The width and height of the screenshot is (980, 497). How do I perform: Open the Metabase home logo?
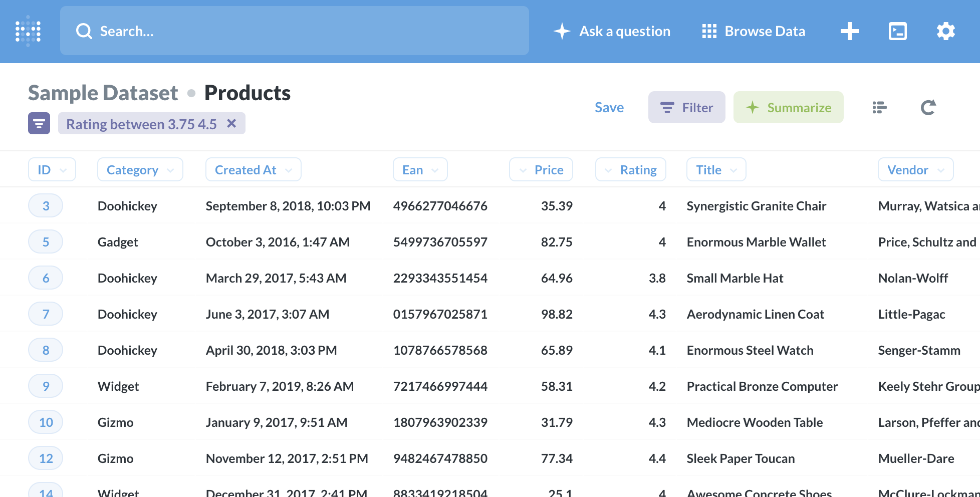[28, 31]
